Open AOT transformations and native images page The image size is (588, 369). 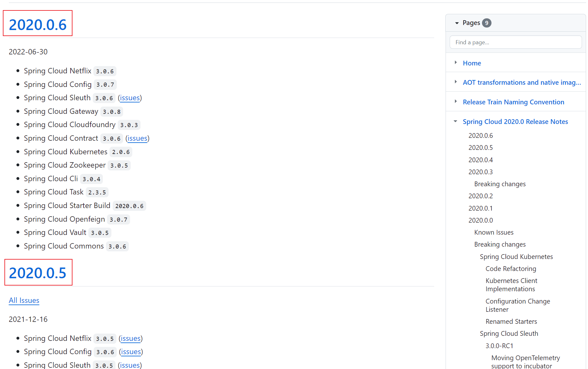(x=522, y=83)
